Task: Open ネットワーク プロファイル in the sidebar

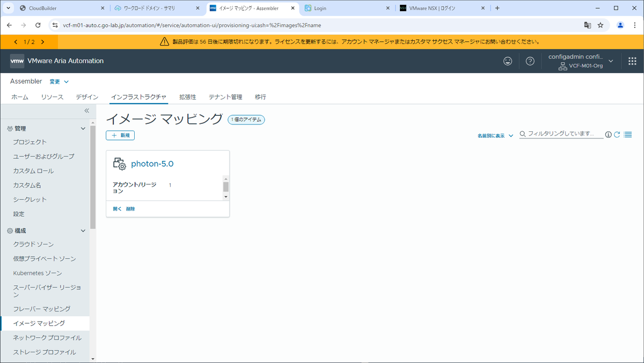Action: click(x=47, y=338)
